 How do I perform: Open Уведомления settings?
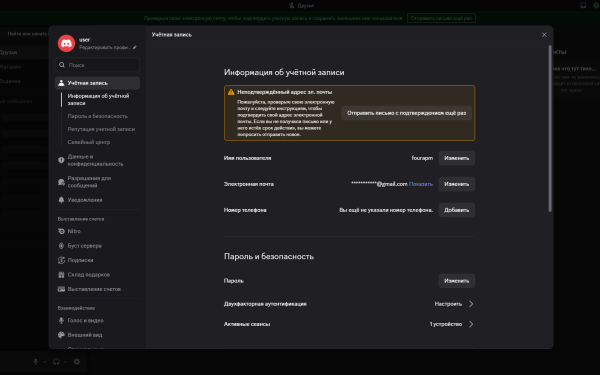click(97, 200)
